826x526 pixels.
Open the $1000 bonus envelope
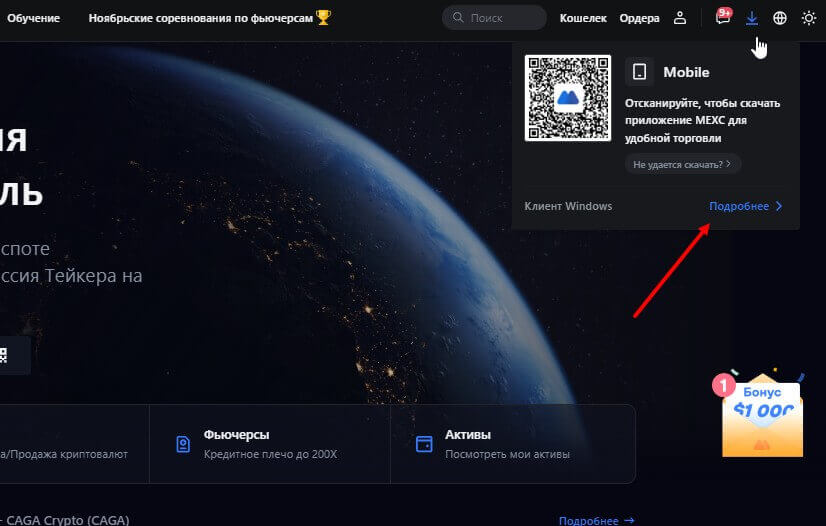point(762,417)
